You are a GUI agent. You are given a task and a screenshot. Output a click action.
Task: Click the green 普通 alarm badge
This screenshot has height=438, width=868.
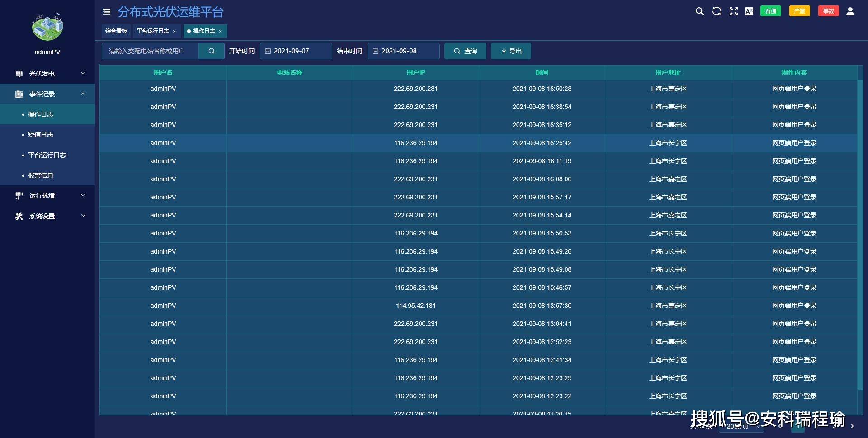click(x=771, y=11)
